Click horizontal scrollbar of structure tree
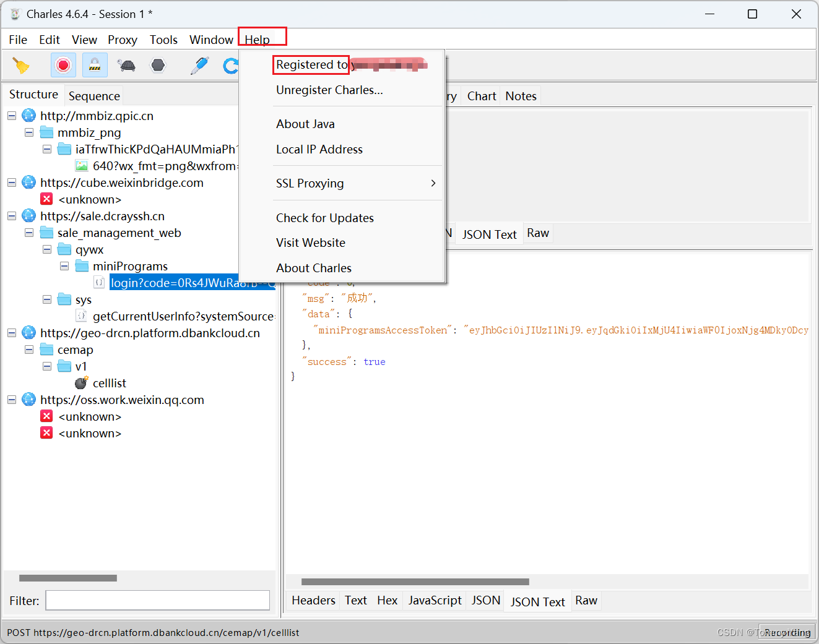 click(68, 578)
